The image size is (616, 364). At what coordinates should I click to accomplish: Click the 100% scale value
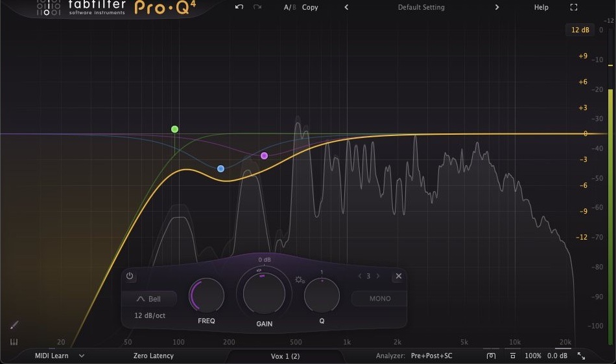click(533, 356)
